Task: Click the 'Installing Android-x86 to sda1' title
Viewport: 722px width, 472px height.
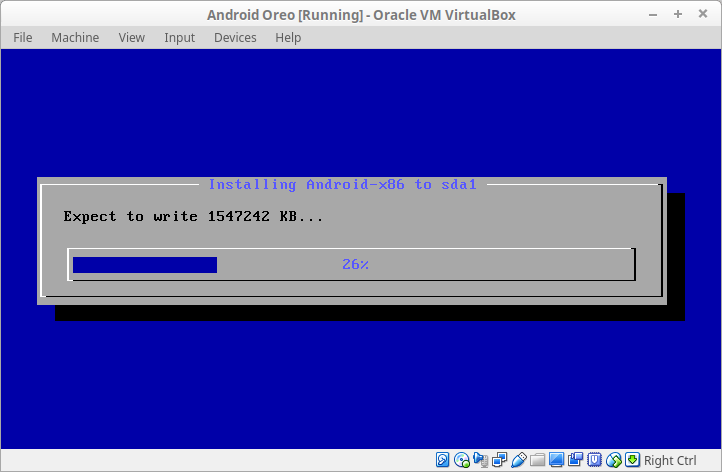Action: tap(343, 184)
